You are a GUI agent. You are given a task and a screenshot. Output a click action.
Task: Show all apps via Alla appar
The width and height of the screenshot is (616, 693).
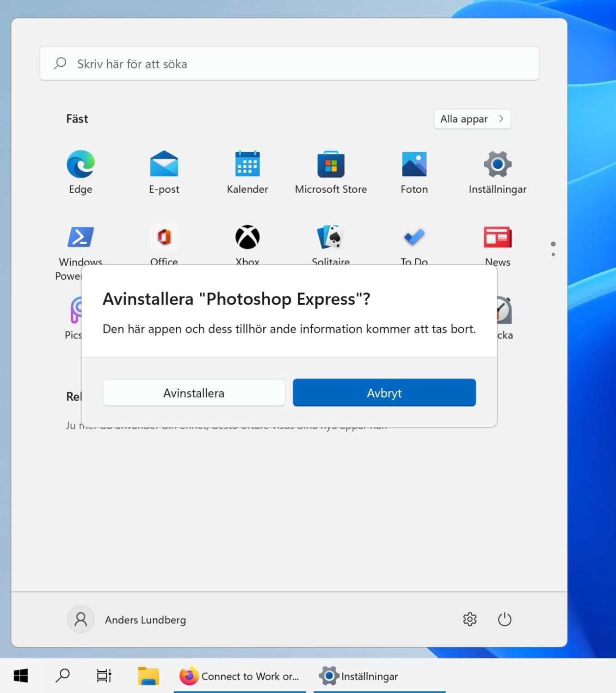[472, 119]
